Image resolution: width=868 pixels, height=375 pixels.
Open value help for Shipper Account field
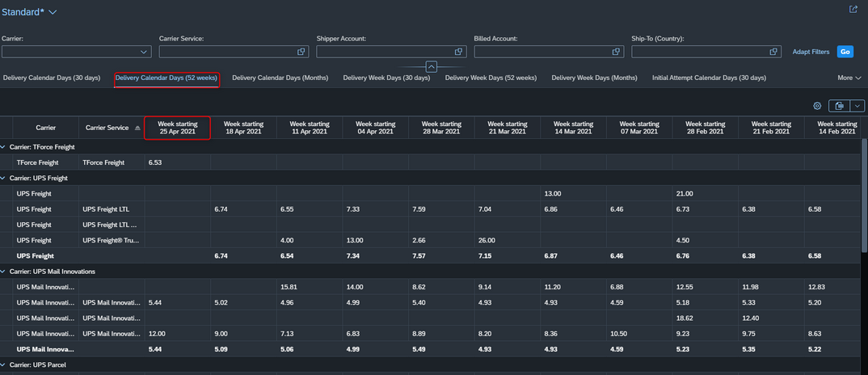[458, 52]
